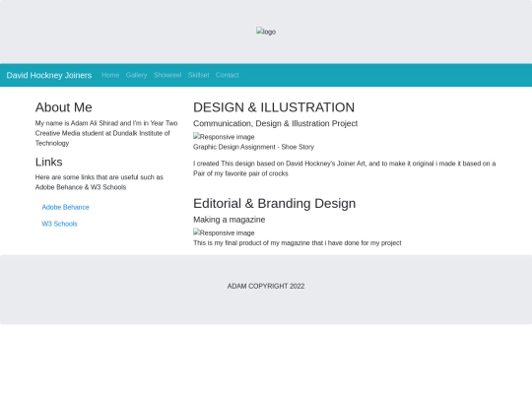This screenshot has width=532, height=399.
Task: Click the 'final product of my magazine' caption
Action: [x=298, y=243]
